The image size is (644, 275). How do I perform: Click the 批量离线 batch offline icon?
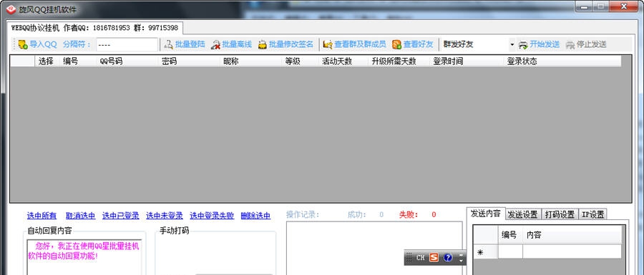[215, 45]
